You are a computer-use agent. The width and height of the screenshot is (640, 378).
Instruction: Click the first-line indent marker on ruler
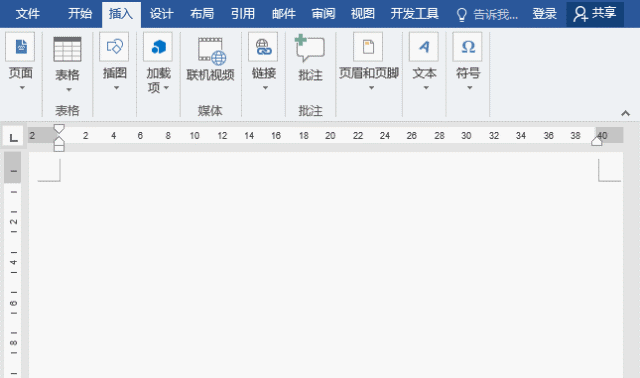pyautogui.click(x=59, y=129)
